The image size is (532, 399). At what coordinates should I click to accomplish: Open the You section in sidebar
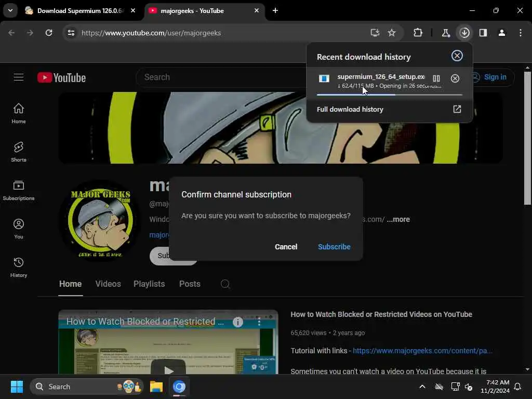19,229
